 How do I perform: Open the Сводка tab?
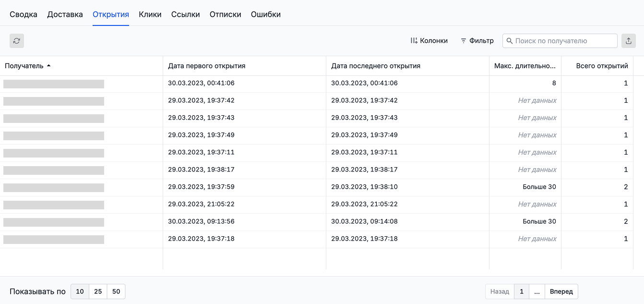tap(23, 14)
